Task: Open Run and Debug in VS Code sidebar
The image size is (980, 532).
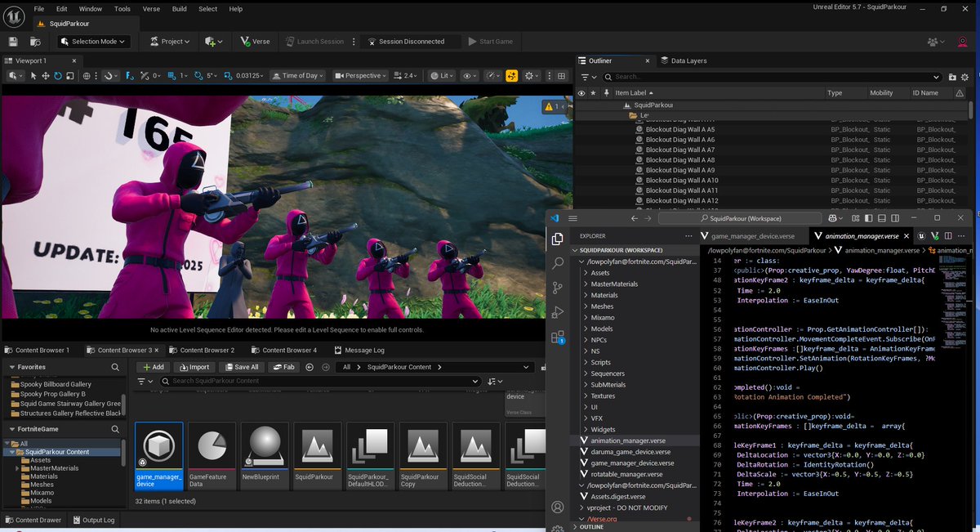Action: click(x=557, y=311)
